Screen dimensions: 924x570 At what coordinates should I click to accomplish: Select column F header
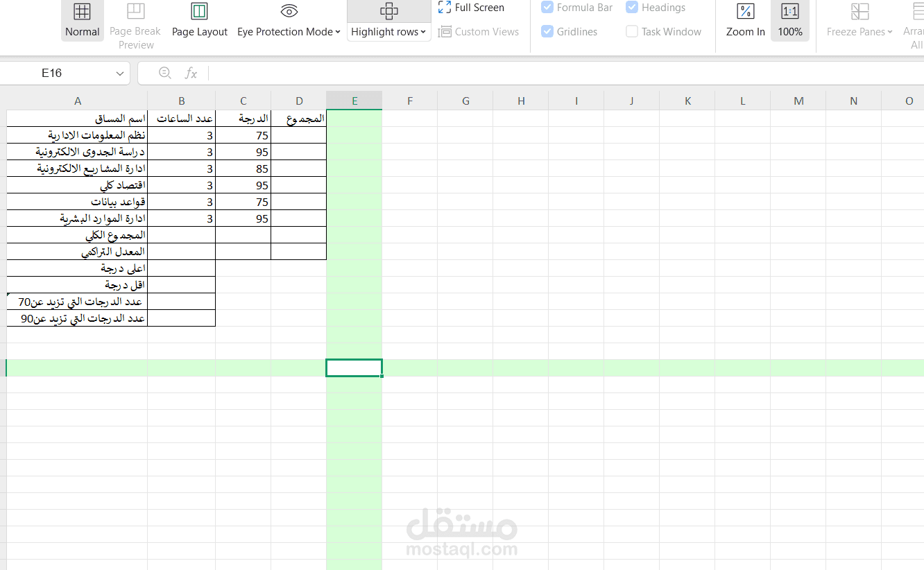410,101
